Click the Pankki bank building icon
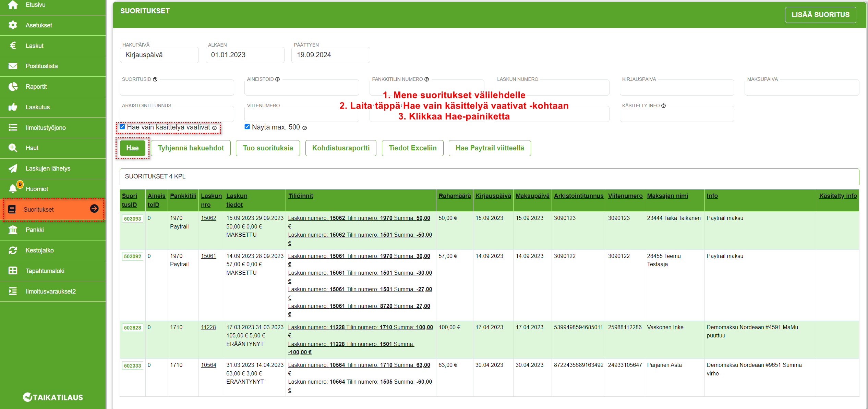 pos(13,230)
